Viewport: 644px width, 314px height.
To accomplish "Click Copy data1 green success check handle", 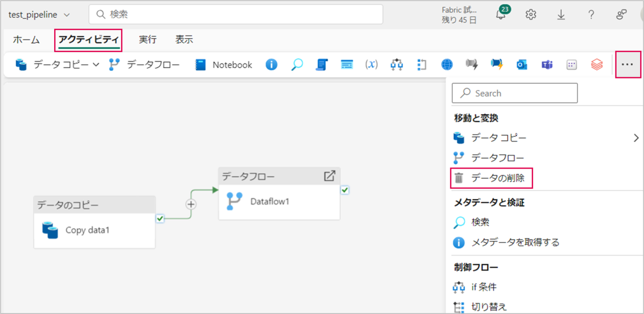I will click(160, 218).
